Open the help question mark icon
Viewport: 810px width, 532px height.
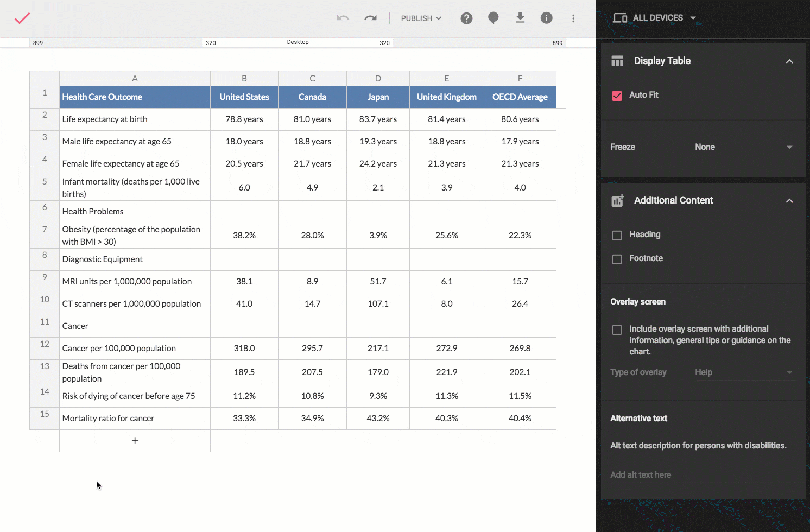(x=466, y=18)
